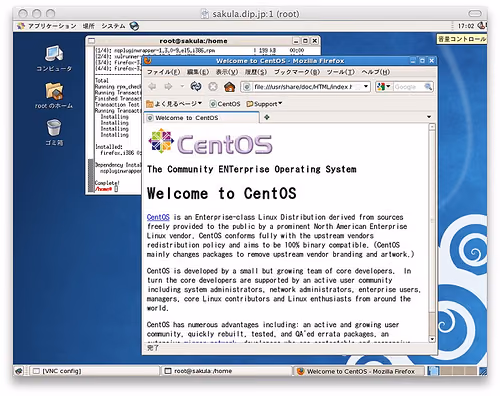This screenshot has width=500, height=396.
Task: Open the root のホーム folder icon
Action: point(54,96)
